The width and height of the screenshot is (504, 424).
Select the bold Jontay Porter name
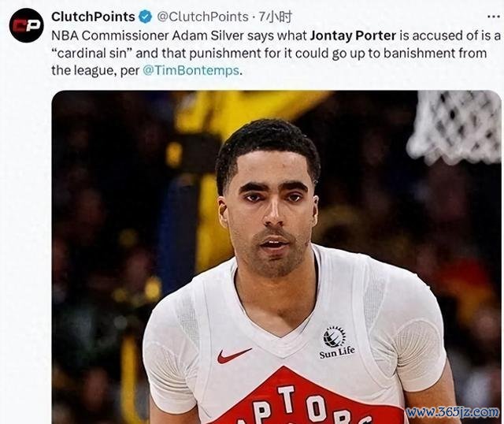point(353,35)
